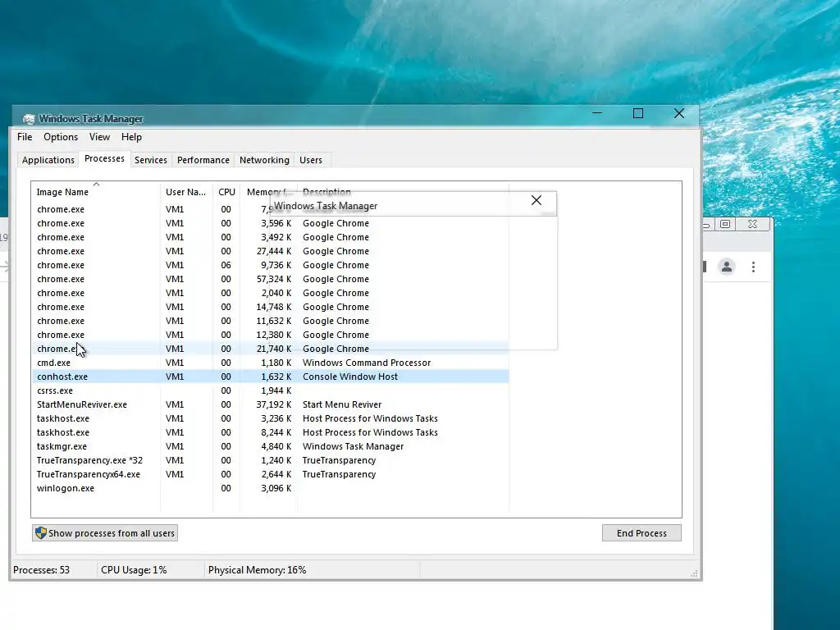The image size is (840, 630).
Task: Open the View menu
Action: (x=99, y=137)
